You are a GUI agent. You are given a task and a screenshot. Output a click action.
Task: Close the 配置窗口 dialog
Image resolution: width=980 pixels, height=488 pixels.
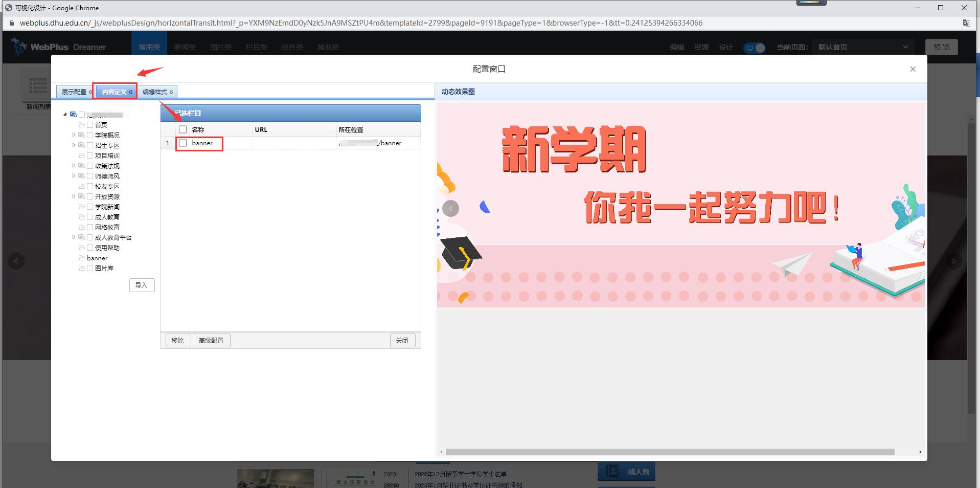point(913,69)
